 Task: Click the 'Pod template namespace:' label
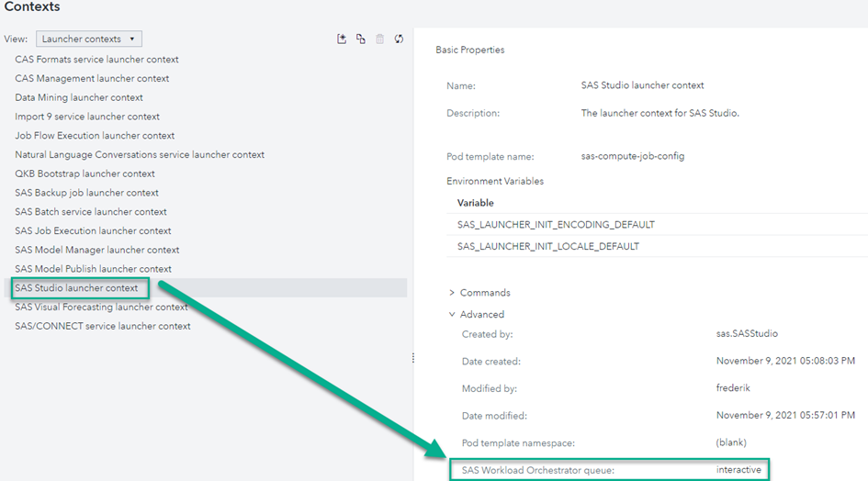[x=518, y=442]
